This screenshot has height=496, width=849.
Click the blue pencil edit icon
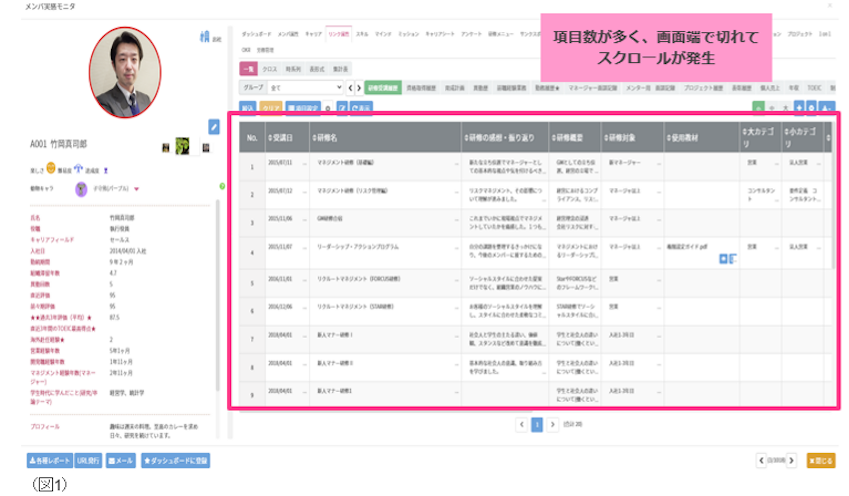[x=214, y=126]
